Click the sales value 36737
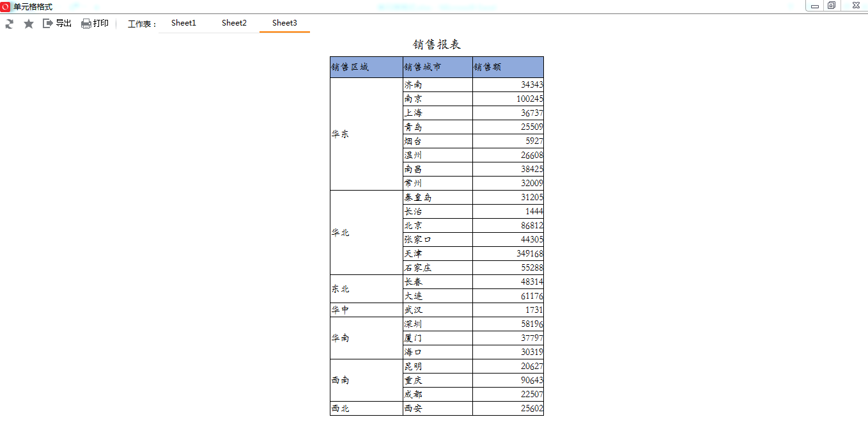Viewport: 868px width, 433px height. (532, 113)
